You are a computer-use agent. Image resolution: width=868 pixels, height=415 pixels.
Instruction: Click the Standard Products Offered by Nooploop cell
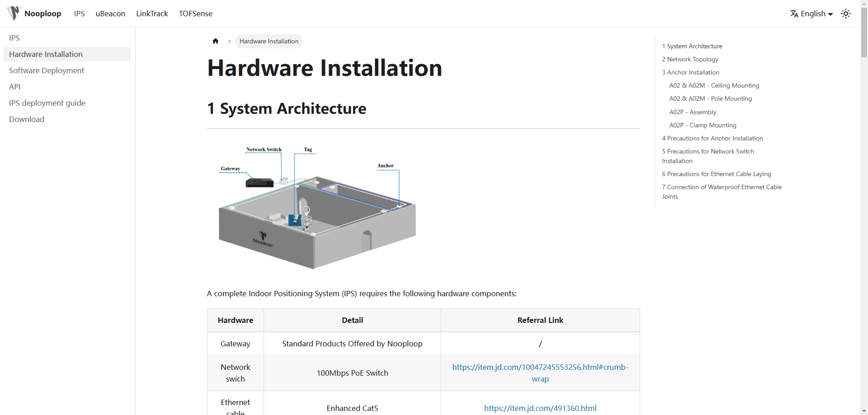(x=352, y=344)
